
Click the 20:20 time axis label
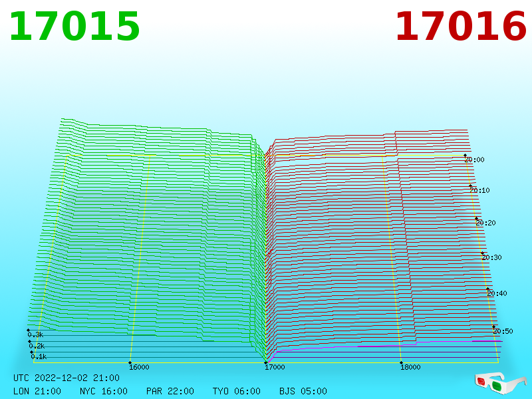pos(485,223)
